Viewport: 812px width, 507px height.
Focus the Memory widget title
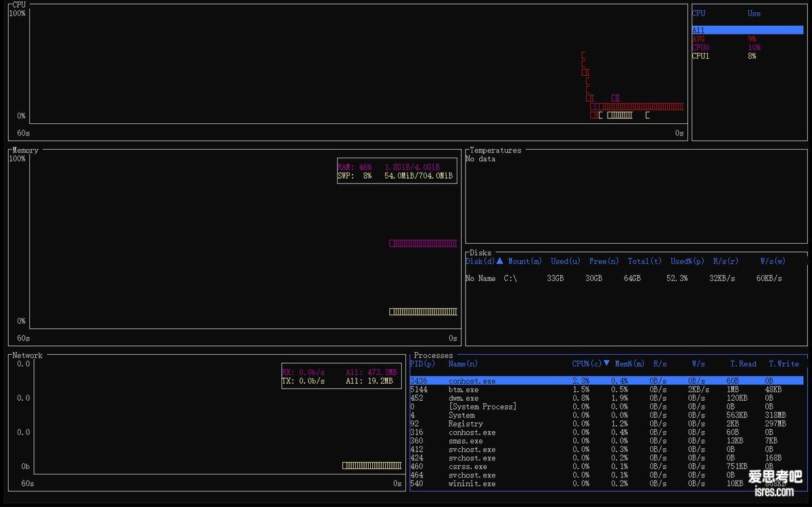[x=26, y=150]
